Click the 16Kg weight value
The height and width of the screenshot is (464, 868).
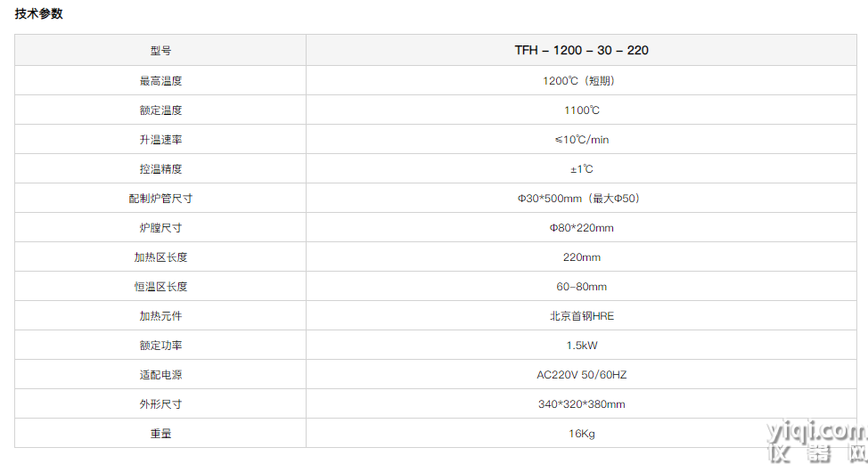coord(581,433)
